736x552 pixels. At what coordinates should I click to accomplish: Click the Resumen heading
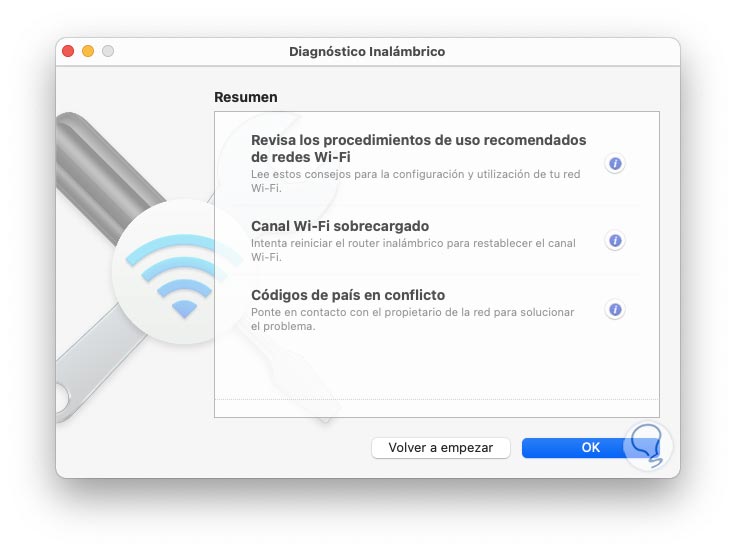click(245, 97)
